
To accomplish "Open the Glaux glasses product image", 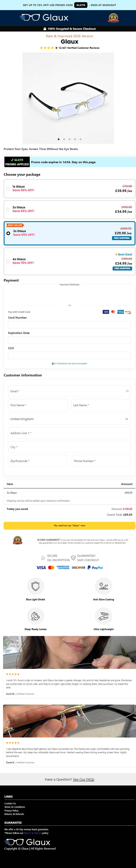I will coord(68,98).
